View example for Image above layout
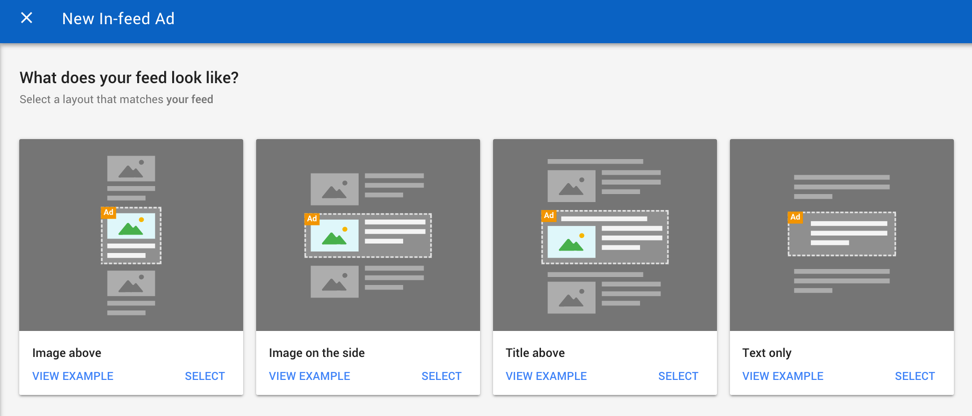The image size is (972, 416). [73, 376]
